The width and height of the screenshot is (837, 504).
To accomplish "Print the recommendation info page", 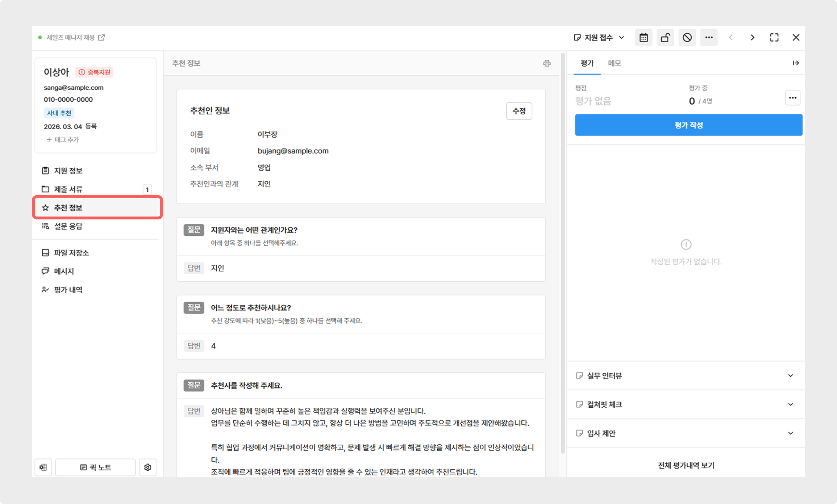I will click(547, 63).
